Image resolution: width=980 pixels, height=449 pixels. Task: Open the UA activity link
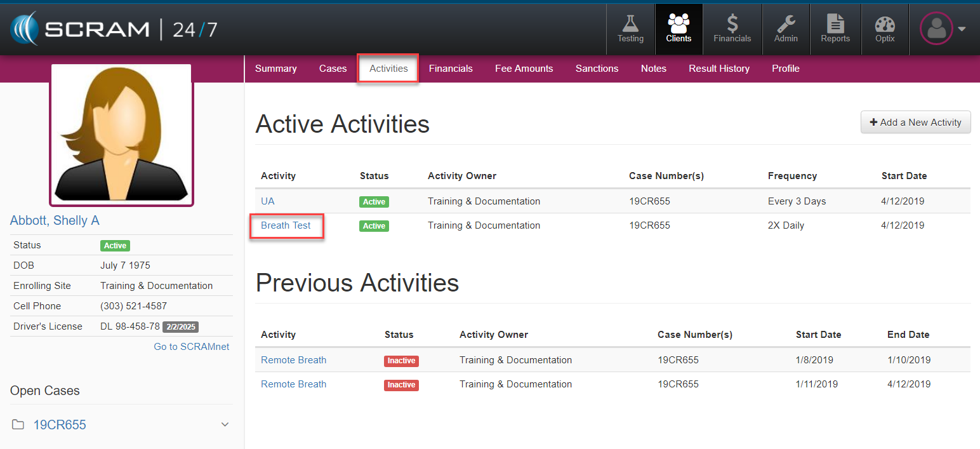(x=267, y=201)
